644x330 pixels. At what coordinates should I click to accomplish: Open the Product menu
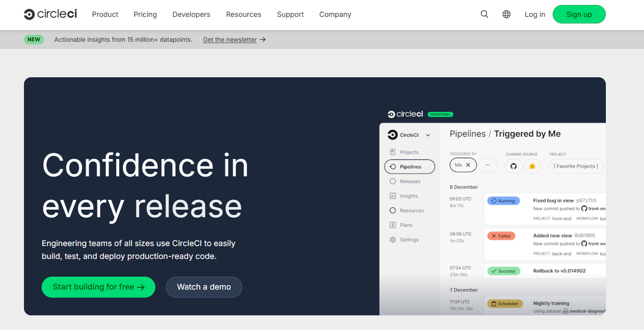(x=105, y=14)
